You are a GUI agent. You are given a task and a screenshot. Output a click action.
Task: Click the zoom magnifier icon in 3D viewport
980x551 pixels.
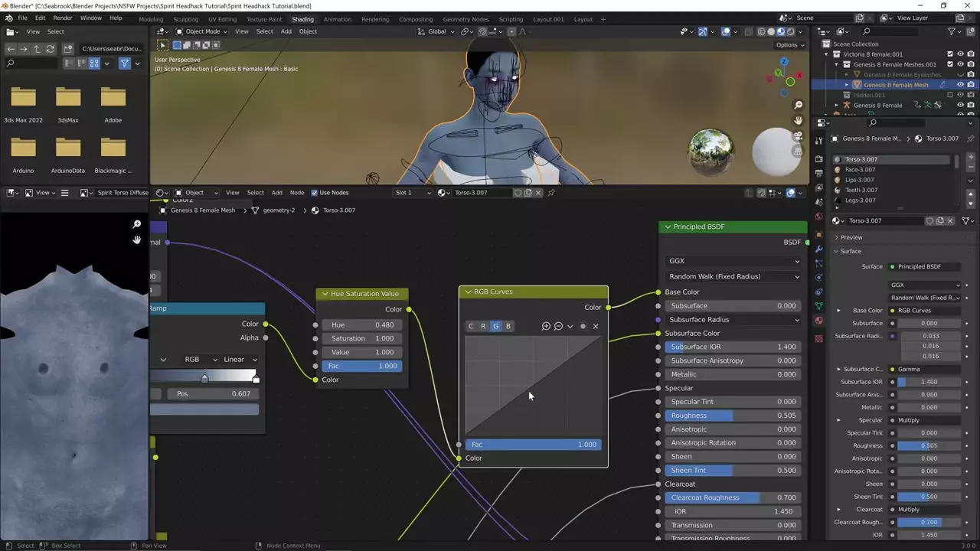point(799,105)
